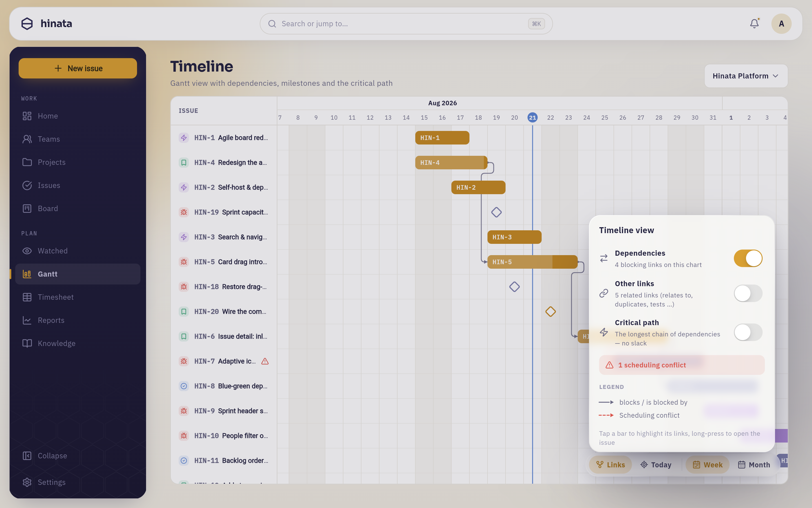Select the HIN-5 gantt bar
The height and width of the screenshot is (508, 812).
(x=533, y=262)
